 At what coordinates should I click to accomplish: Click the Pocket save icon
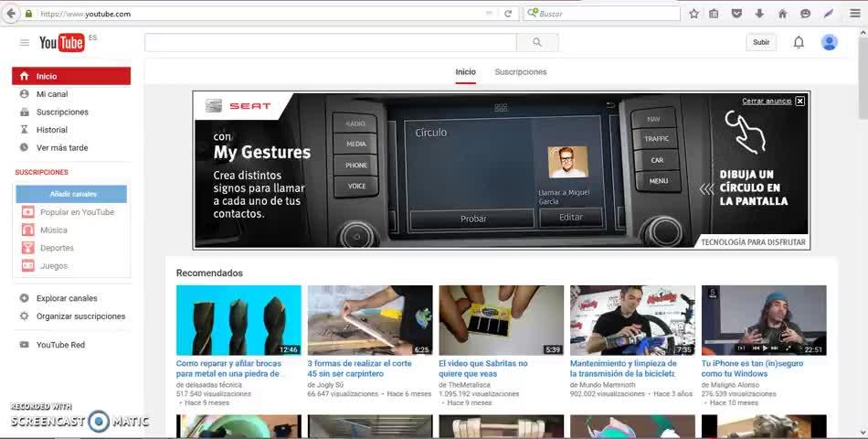pyautogui.click(x=736, y=14)
